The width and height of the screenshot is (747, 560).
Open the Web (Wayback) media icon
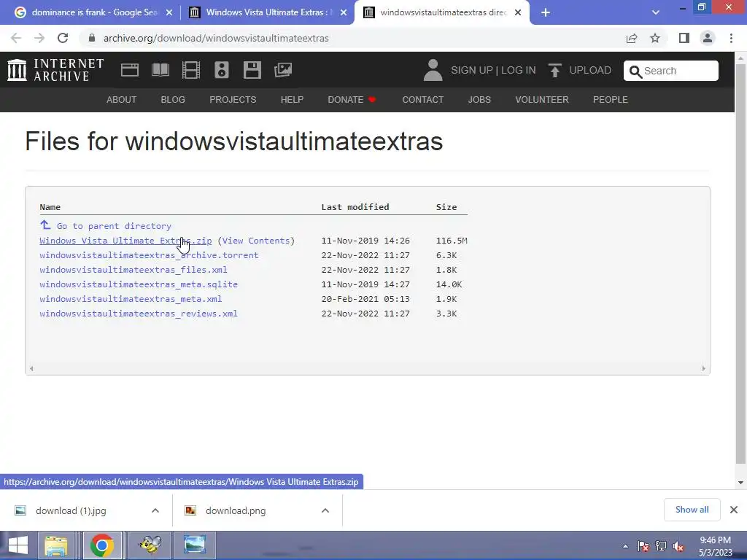[x=130, y=70]
